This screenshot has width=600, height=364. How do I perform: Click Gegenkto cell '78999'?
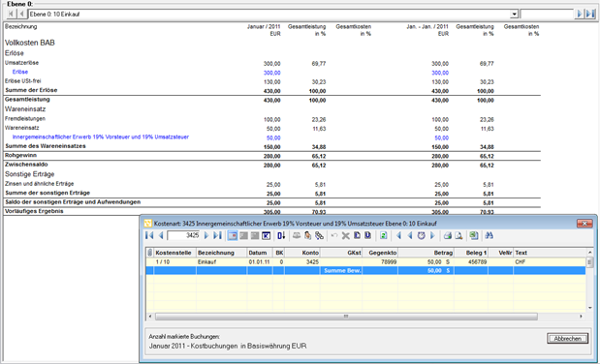[x=389, y=262]
